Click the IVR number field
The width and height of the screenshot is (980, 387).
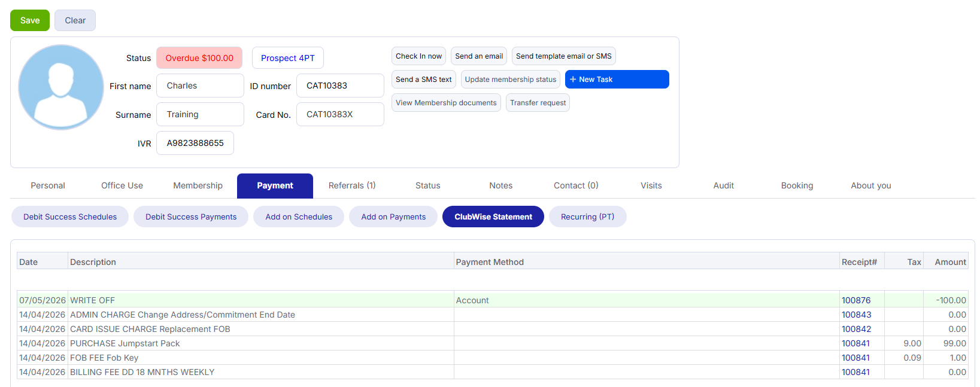tap(195, 143)
